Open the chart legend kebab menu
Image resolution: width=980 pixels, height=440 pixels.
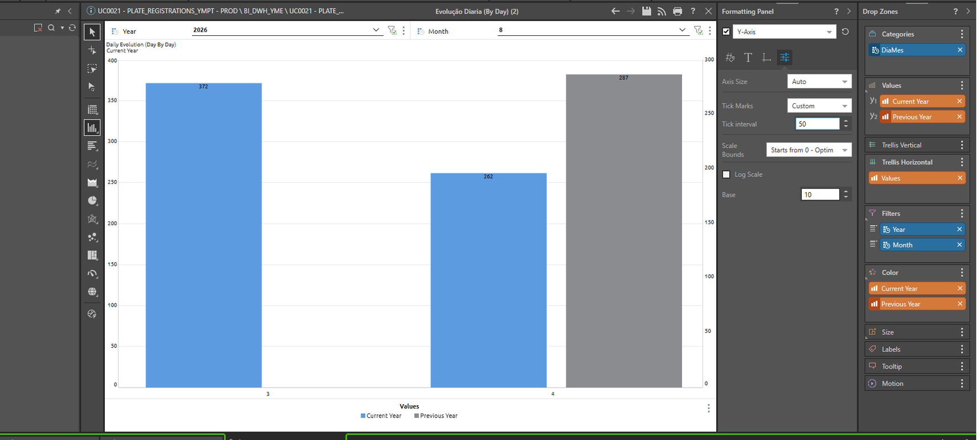pos(709,408)
